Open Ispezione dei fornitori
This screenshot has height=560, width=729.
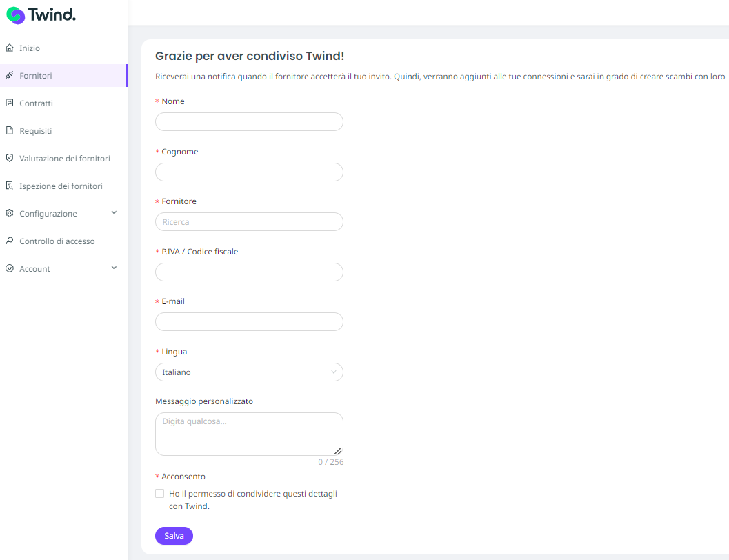[x=63, y=186]
